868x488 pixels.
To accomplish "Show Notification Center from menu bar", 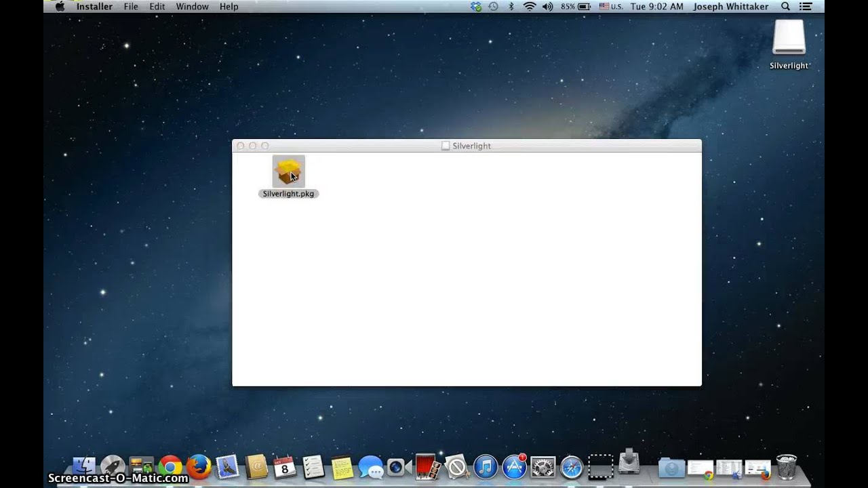I will (806, 6).
